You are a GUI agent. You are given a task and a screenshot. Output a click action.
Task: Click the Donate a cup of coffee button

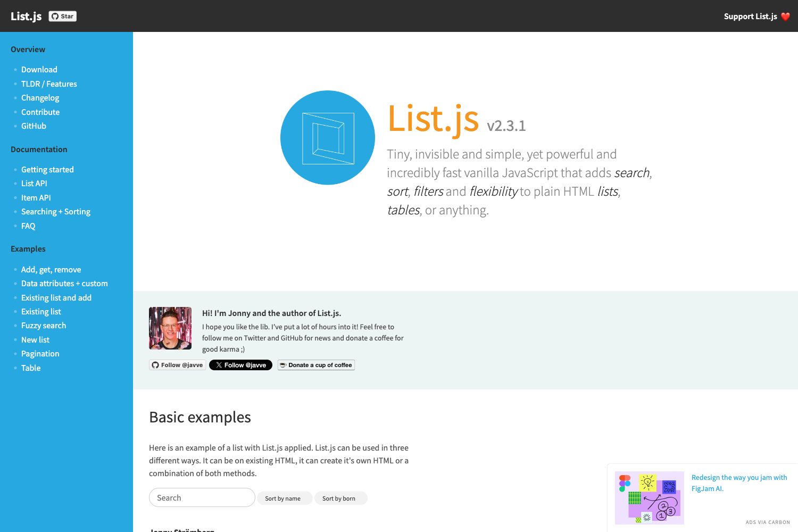click(316, 365)
